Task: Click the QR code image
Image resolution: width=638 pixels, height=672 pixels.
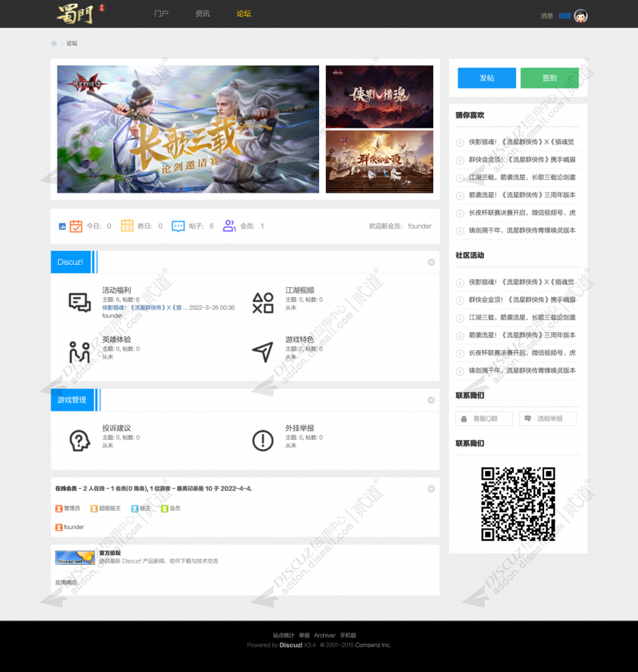Action: (518, 504)
